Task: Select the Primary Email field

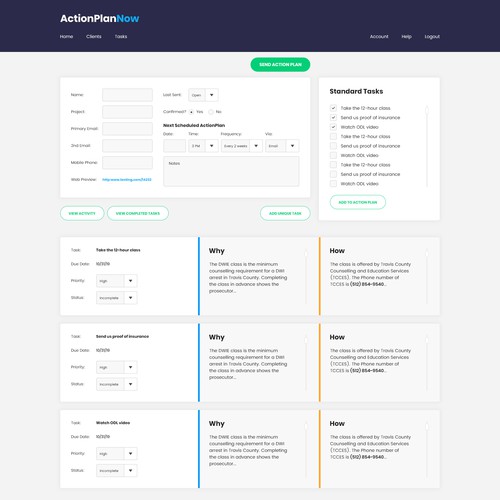Action: point(127,129)
